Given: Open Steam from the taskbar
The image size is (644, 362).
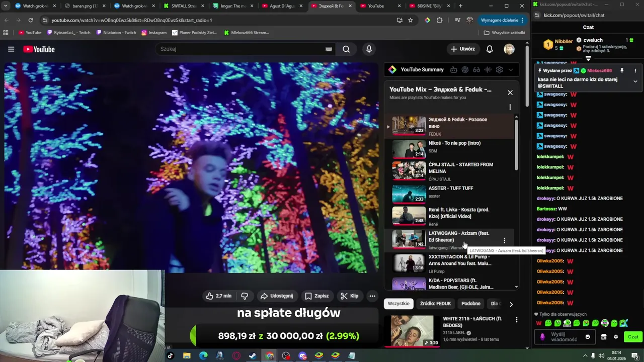Looking at the screenshot, I should click(253, 356).
